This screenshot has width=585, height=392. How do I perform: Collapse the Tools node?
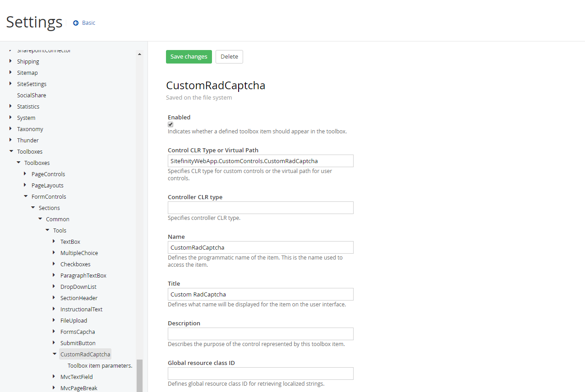coord(47,230)
